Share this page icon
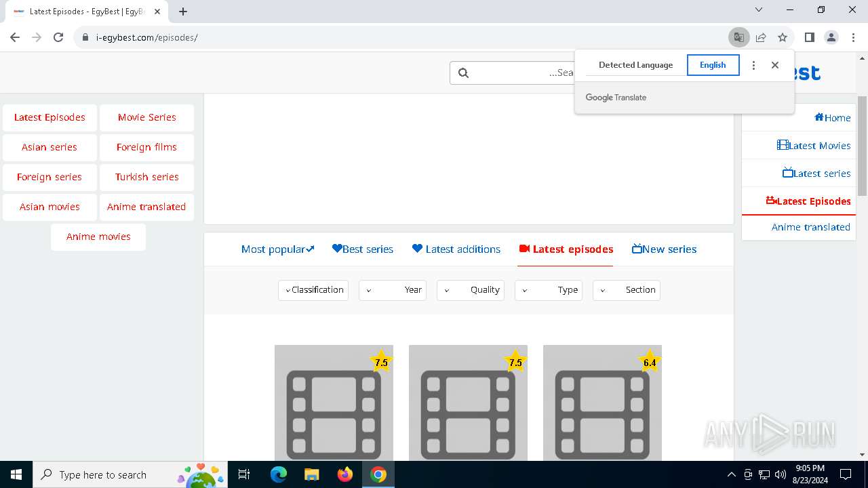 click(761, 37)
